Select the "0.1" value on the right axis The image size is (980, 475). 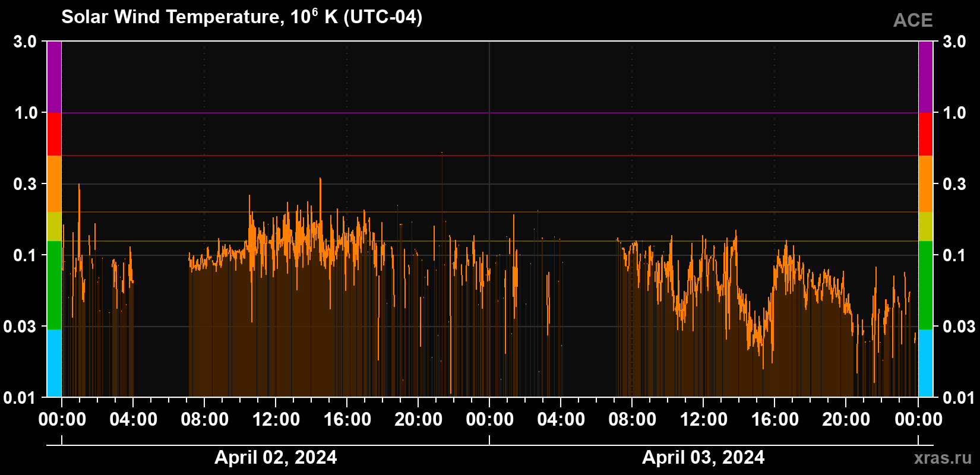pos(954,255)
